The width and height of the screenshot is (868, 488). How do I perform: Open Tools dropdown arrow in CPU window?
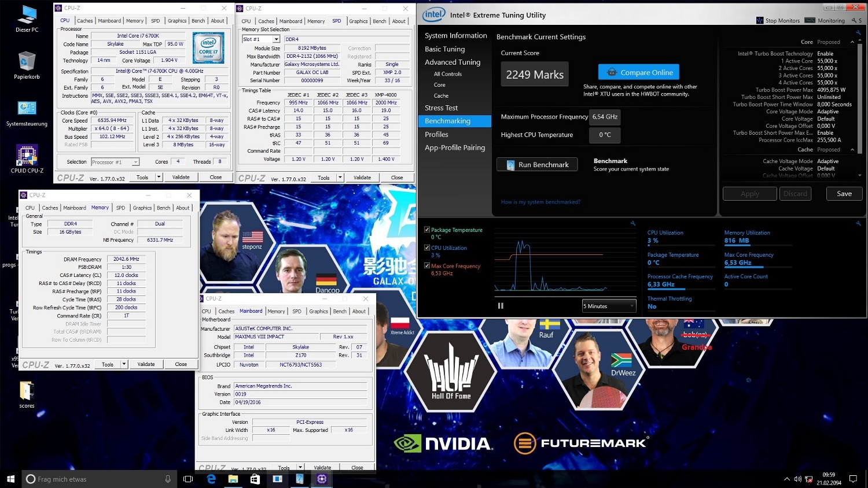(x=159, y=177)
